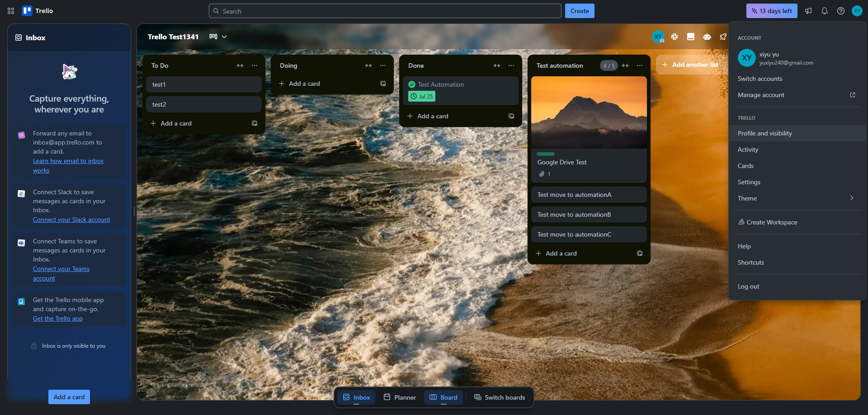
Task: Click the green label on Google Drive Test
Action: coord(546,154)
